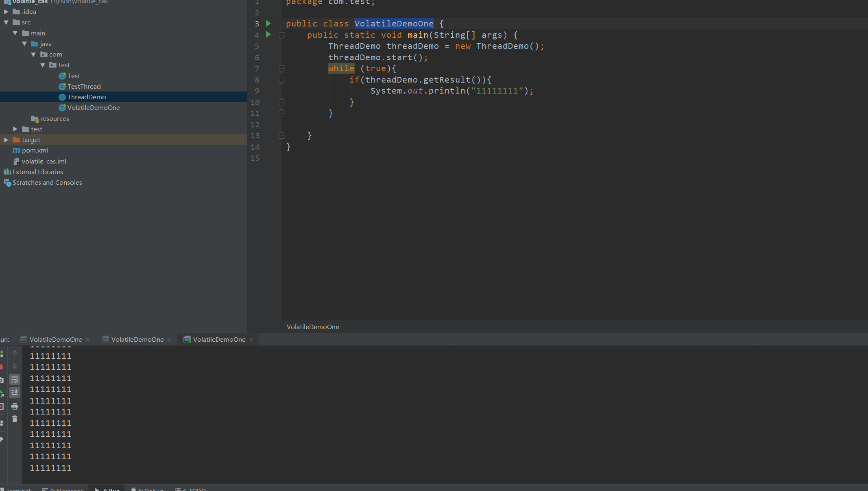Expand the target folder in project tree

[6, 140]
